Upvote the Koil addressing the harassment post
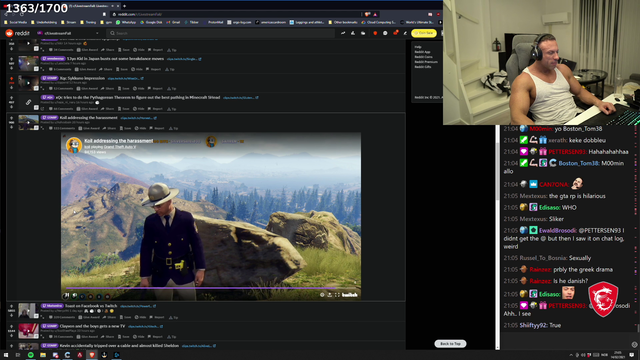Image resolution: width=640 pixels, height=360 pixels. pos(11,118)
